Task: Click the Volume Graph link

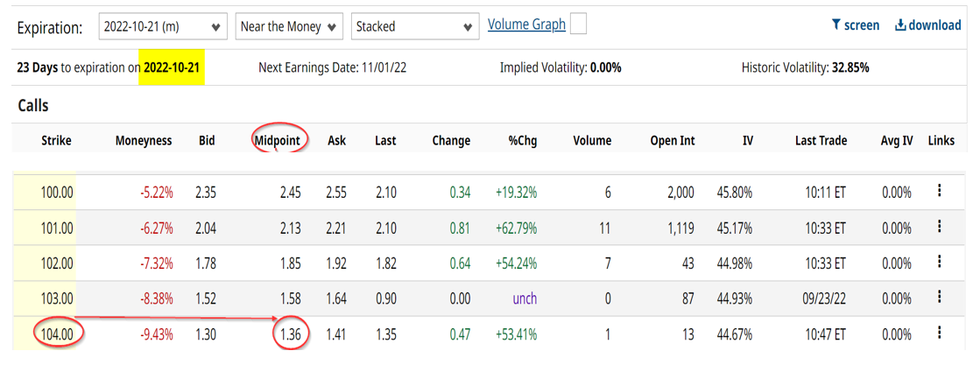Action: point(526,25)
